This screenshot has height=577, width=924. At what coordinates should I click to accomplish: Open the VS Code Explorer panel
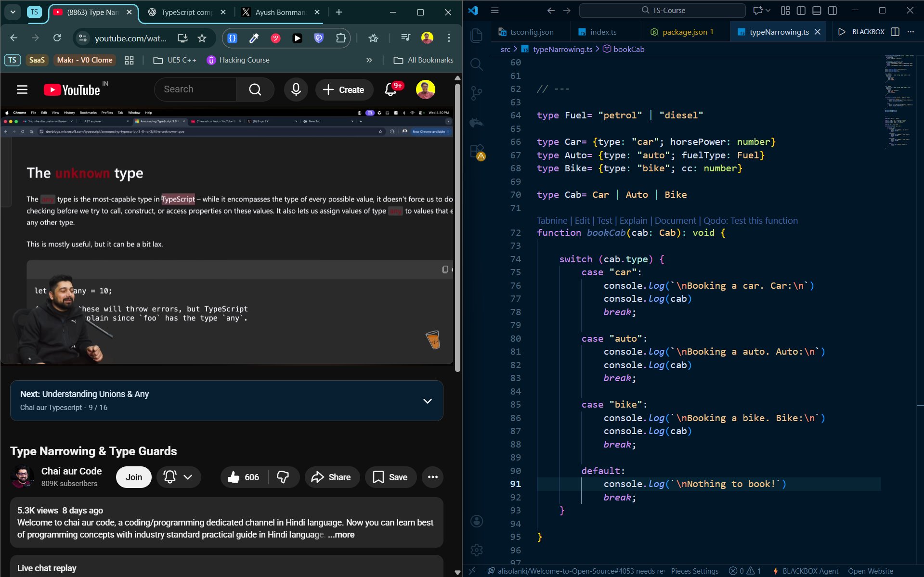476,35
